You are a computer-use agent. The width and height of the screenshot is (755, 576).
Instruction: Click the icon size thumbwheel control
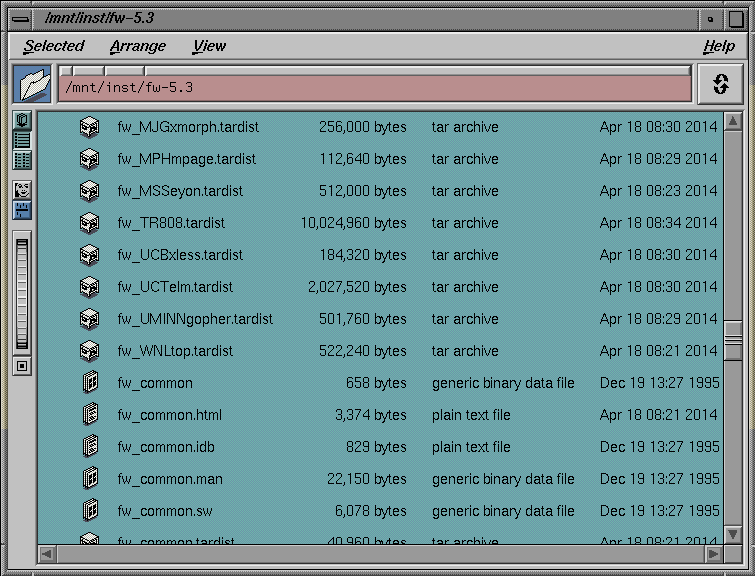pyautogui.click(x=22, y=293)
